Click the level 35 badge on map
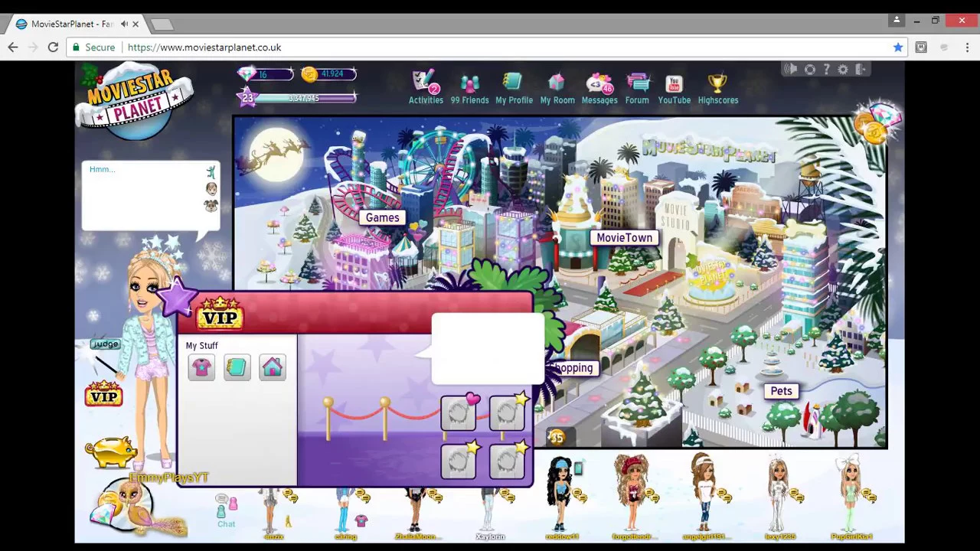The image size is (980, 551). [x=557, y=437]
